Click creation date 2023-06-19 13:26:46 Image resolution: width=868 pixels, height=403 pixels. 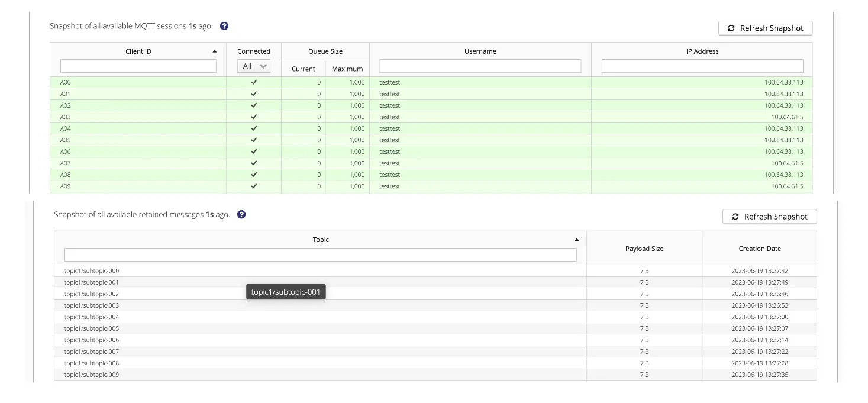click(760, 294)
